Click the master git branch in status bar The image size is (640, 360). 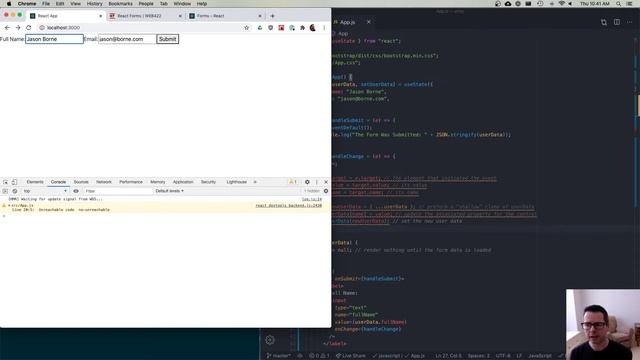point(278,356)
